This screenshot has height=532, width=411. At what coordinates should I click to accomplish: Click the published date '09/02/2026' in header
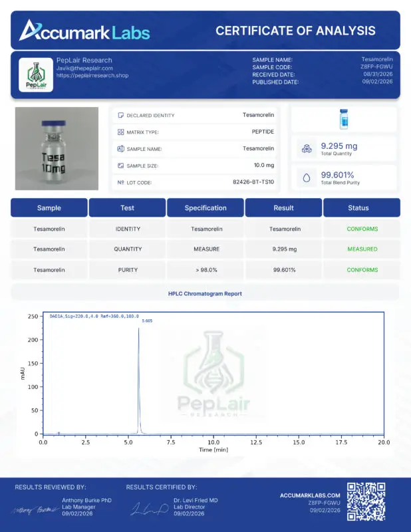click(377, 82)
